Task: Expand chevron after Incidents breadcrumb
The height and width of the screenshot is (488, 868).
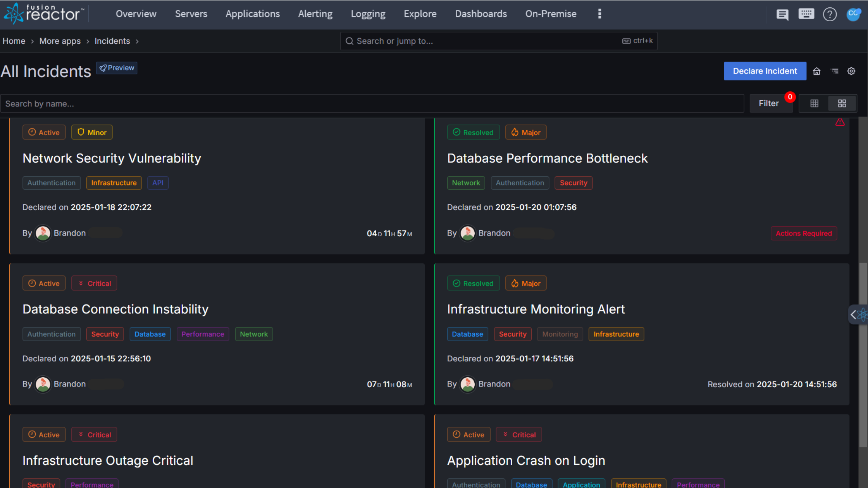Action: (137, 41)
